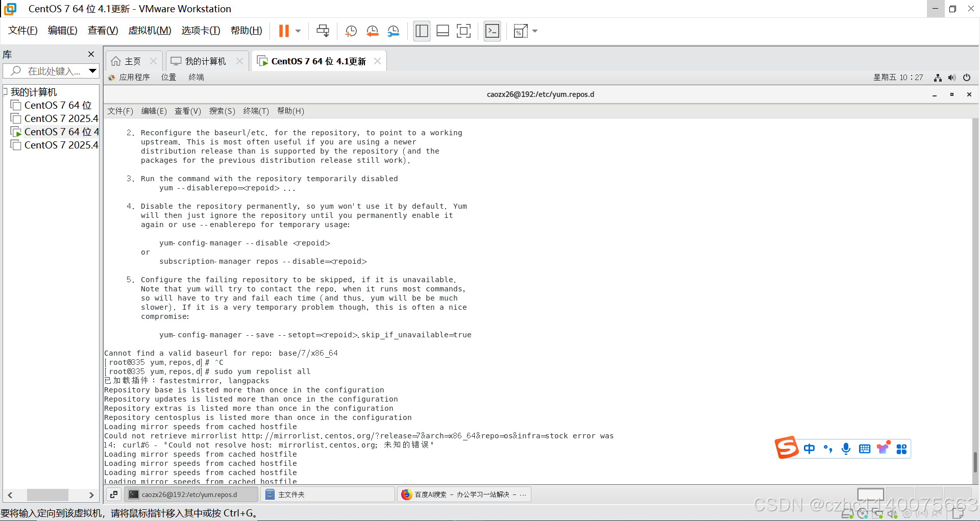Collapse the 我的计算机 tree node
This screenshot has width=980, height=521.
tap(6, 91)
